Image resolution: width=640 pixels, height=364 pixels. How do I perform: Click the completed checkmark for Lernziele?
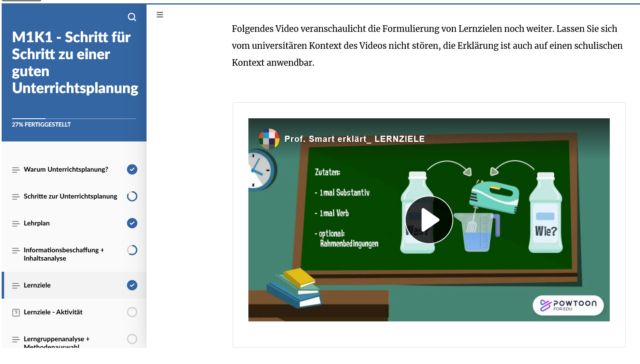click(132, 285)
